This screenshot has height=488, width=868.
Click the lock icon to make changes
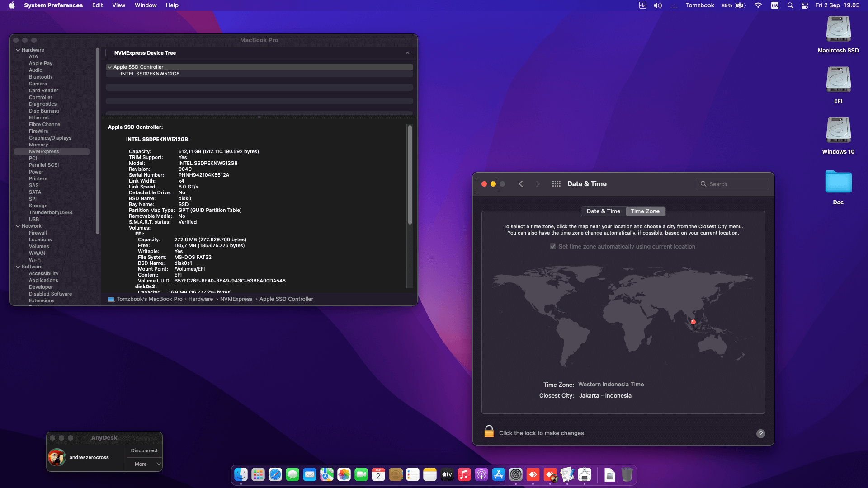tap(489, 432)
